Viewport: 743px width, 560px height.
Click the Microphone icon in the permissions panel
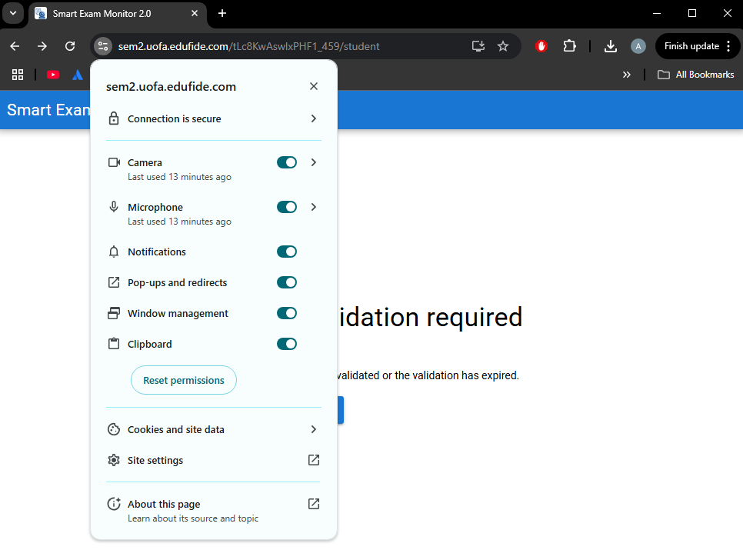point(113,207)
